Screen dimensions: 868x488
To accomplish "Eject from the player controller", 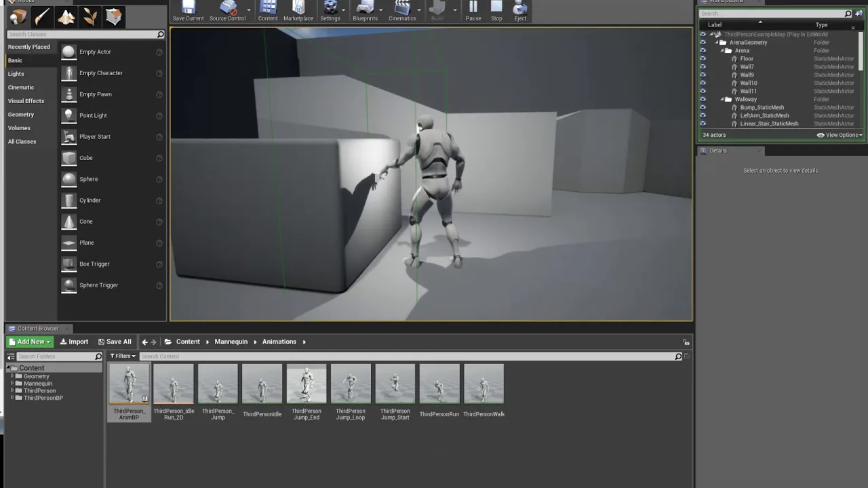I will [x=520, y=12].
